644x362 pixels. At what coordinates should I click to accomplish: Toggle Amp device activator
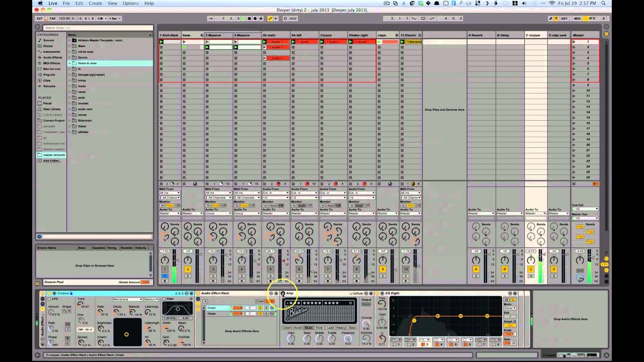coord(283,293)
